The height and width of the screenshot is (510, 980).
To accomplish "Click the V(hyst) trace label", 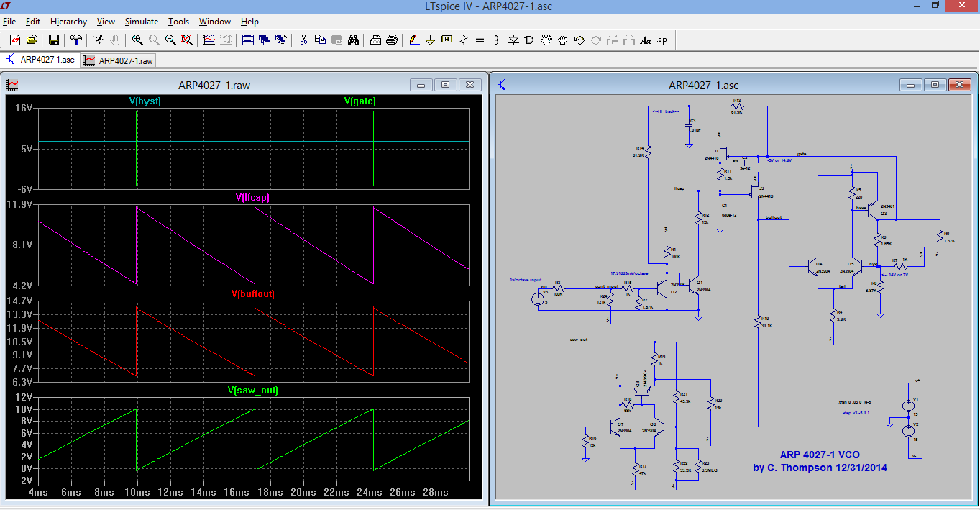I will click(x=145, y=101).
